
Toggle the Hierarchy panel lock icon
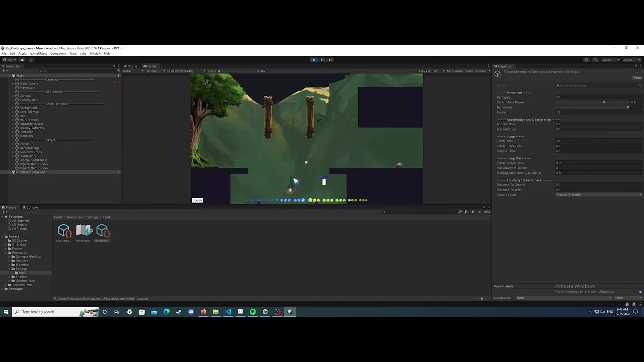114,66
